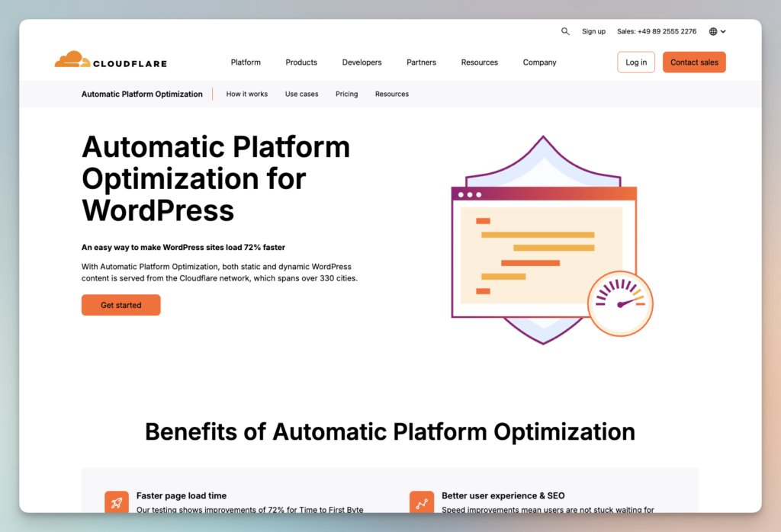Open the Developers menu
Viewport: 781px width, 532px height.
pos(362,62)
